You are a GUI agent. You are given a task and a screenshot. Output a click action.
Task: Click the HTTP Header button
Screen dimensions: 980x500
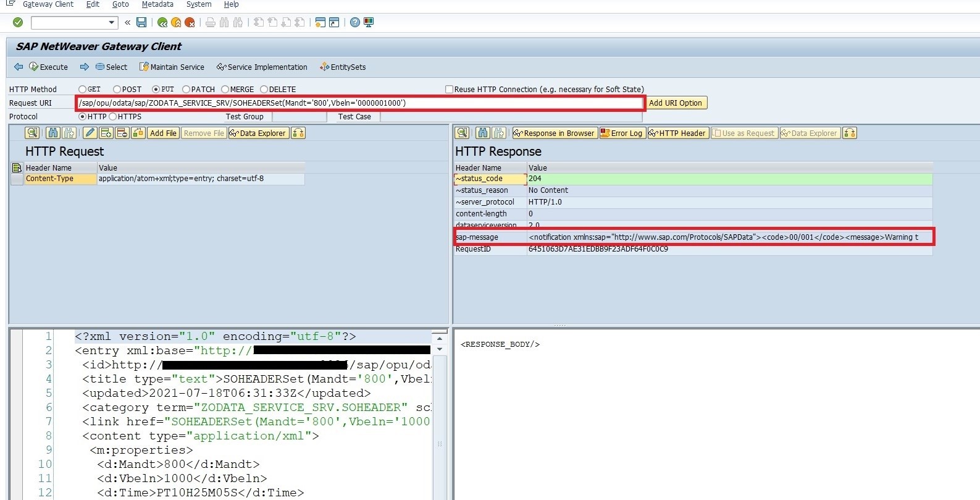pyautogui.click(x=677, y=133)
